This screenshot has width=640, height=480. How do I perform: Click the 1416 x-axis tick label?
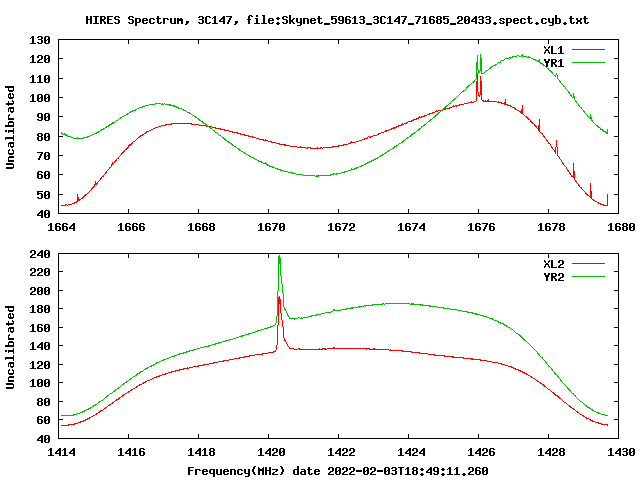pos(131,452)
